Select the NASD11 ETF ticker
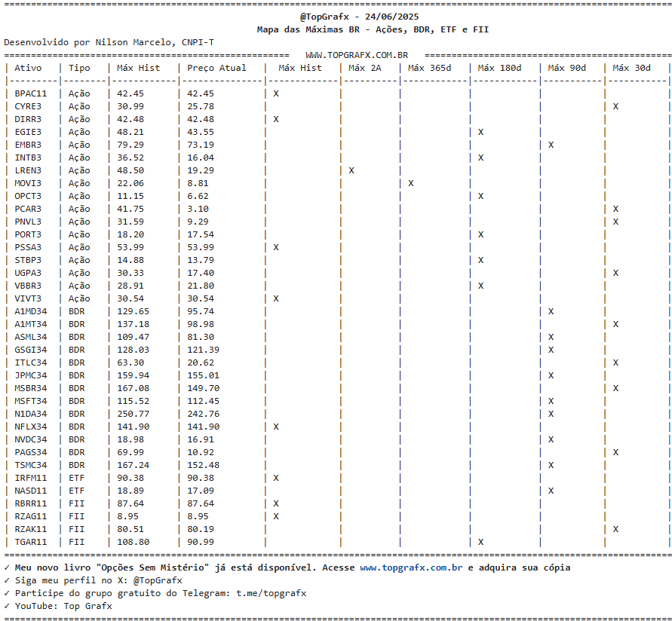Screen dimensions: 672x621 (30, 491)
